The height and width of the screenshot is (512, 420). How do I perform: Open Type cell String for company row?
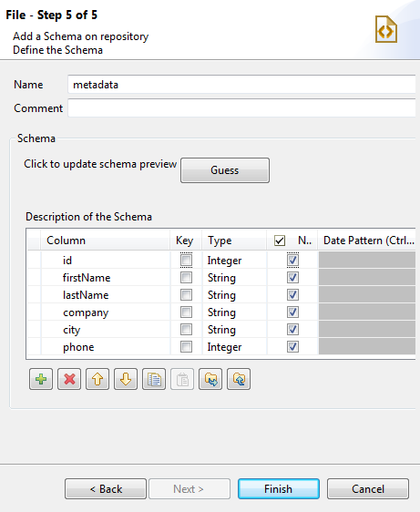234,312
